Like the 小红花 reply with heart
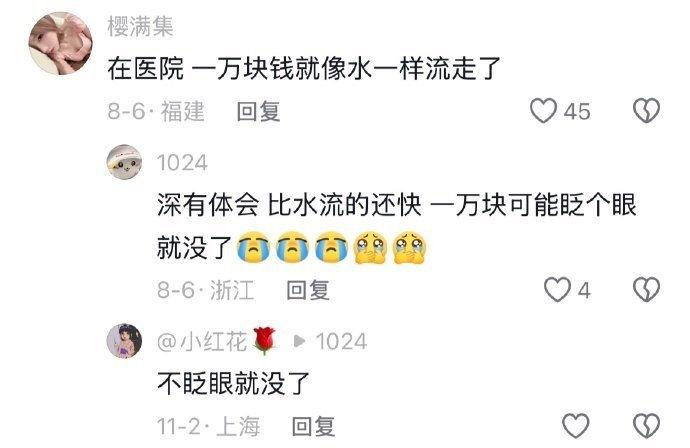Screen dimensions: 690x448 pos(576,426)
